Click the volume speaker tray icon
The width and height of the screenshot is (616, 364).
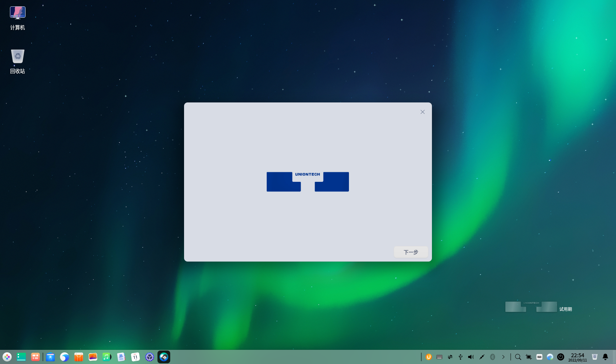tap(471, 357)
